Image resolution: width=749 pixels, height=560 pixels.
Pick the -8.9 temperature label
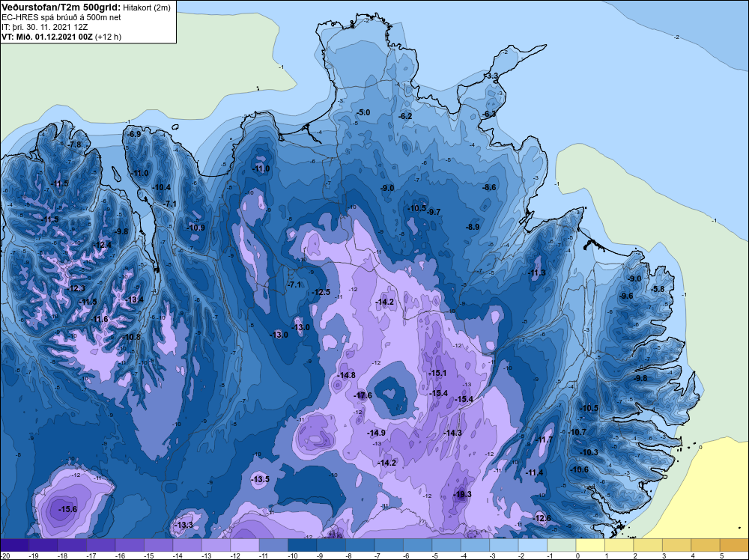click(x=473, y=228)
